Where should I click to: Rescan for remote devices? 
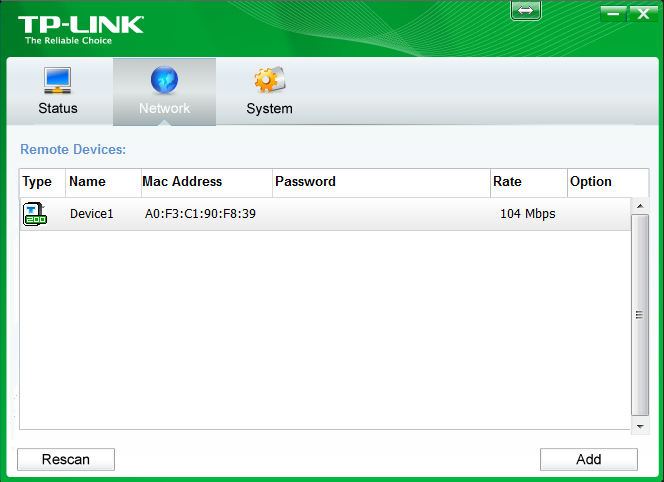coord(66,459)
